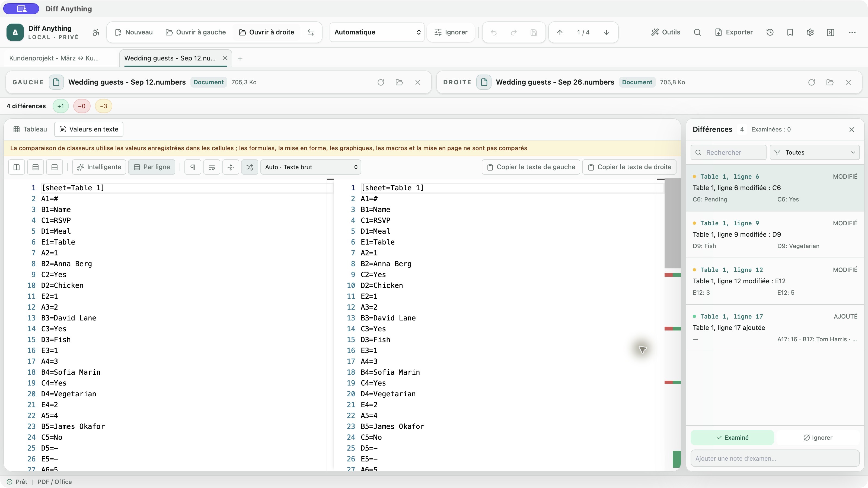Open the Exporter menu
868x488 pixels.
pyautogui.click(x=734, y=32)
